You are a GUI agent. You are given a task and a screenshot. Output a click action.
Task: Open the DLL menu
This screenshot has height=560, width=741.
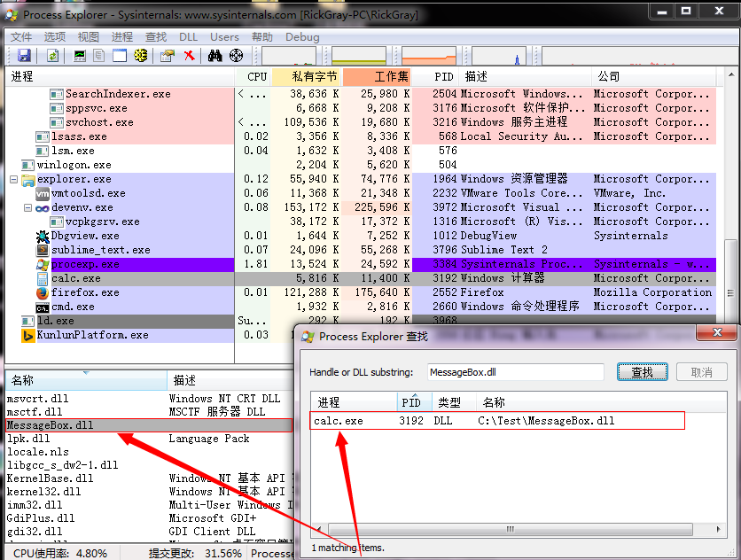pos(188,37)
